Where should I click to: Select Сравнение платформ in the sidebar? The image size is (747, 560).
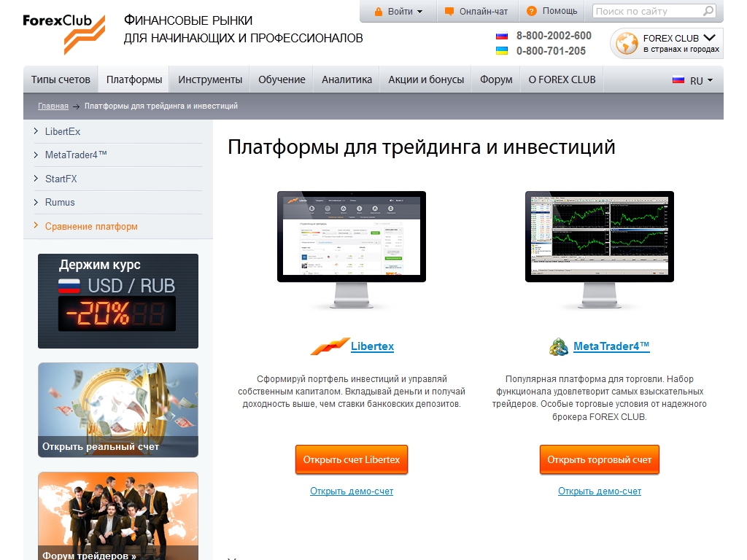[x=91, y=227]
